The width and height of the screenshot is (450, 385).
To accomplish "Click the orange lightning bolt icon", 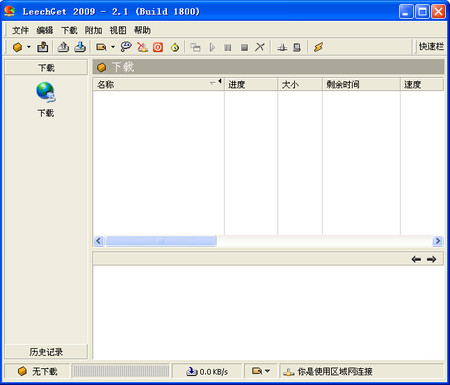I will coord(318,47).
